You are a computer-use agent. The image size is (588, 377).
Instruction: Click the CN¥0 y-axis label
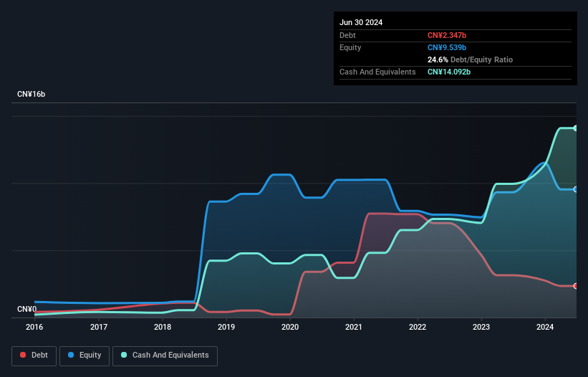click(x=27, y=309)
